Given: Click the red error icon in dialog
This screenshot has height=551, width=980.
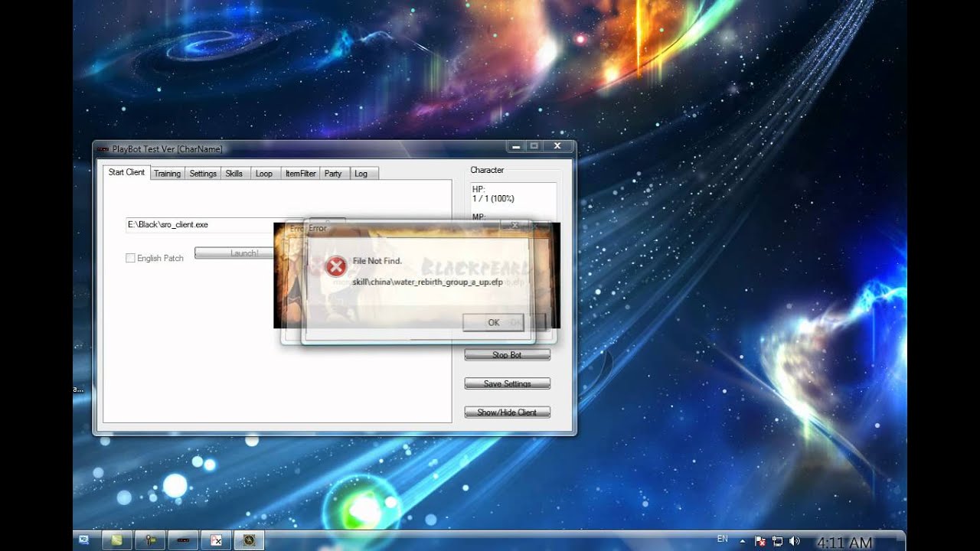Looking at the screenshot, I should 335,266.
